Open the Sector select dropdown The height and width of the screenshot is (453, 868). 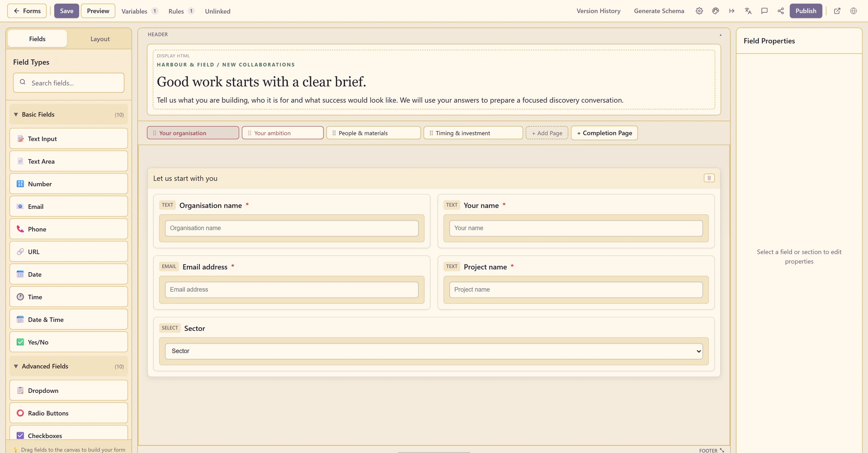[x=434, y=351]
